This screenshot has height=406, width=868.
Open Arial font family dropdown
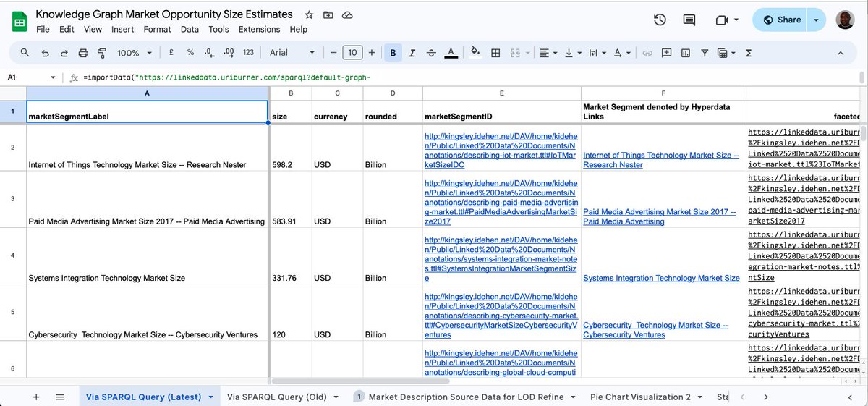point(292,53)
